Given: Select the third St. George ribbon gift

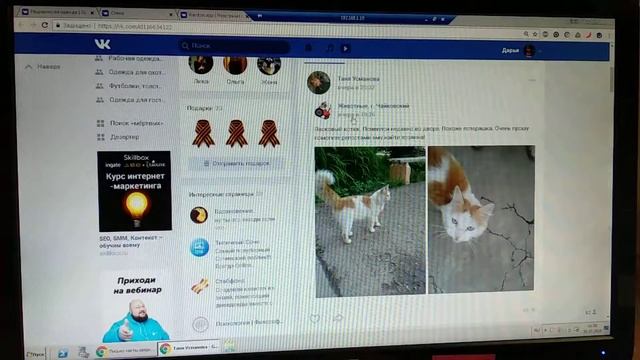Looking at the screenshot, I should click(269, 133).
